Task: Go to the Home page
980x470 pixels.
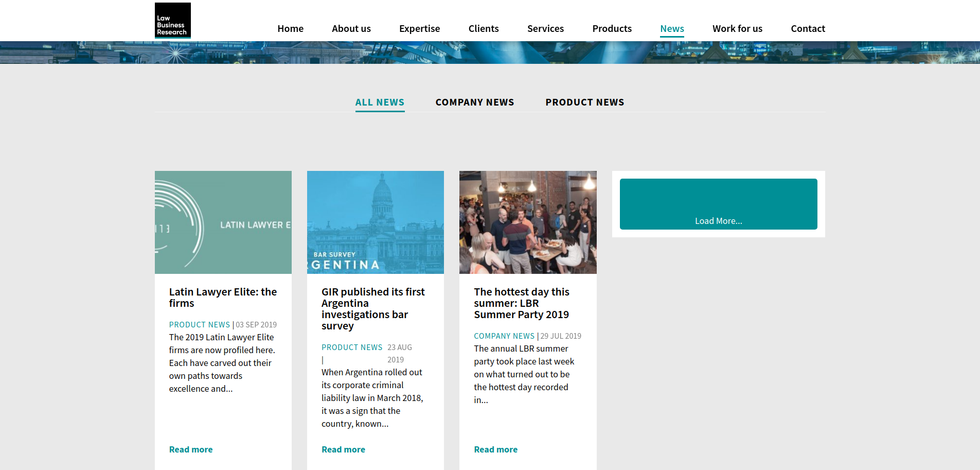Action: point(290,29)
